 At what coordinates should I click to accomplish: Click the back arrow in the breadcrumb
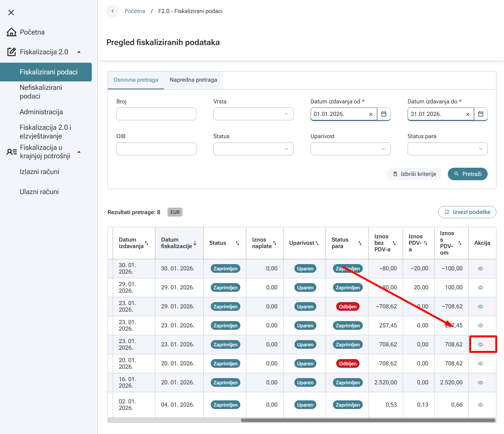coord(113,11)
